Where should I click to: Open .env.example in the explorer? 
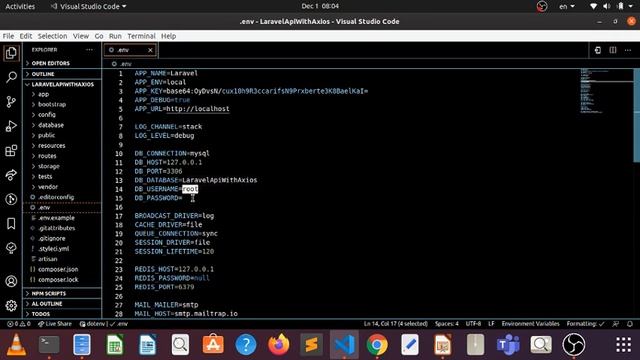[x=62, y=218]
